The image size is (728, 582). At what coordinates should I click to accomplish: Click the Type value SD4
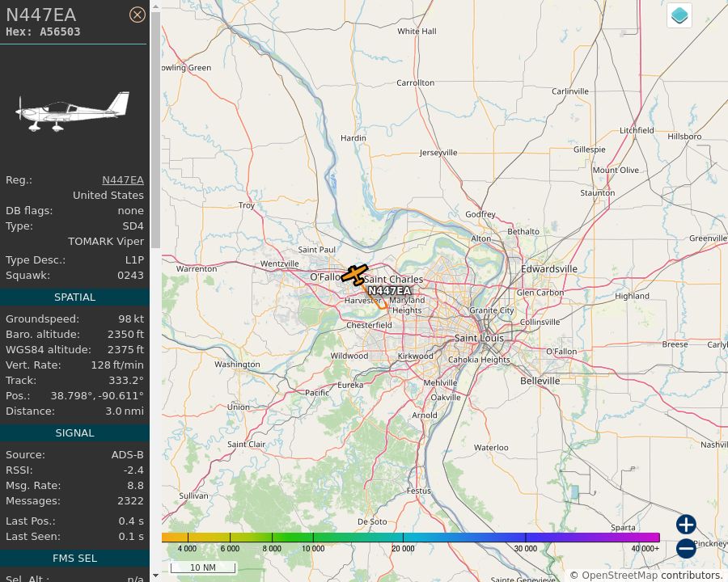pyautogui.click(x=133, y=226)
